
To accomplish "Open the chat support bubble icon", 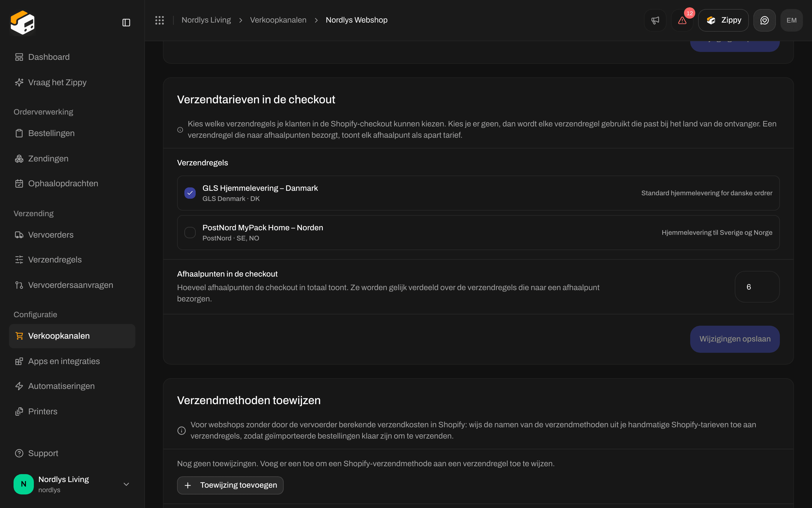I will coord(764,20).
